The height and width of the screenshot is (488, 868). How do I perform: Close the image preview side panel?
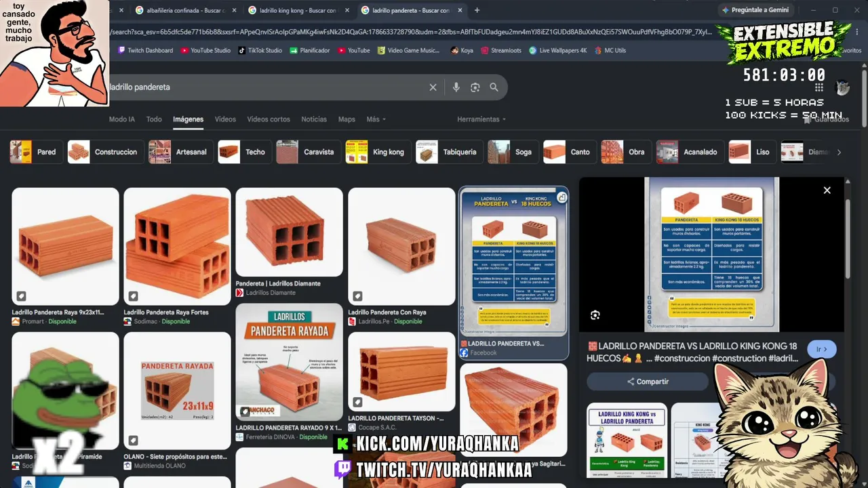coord(827,190)
